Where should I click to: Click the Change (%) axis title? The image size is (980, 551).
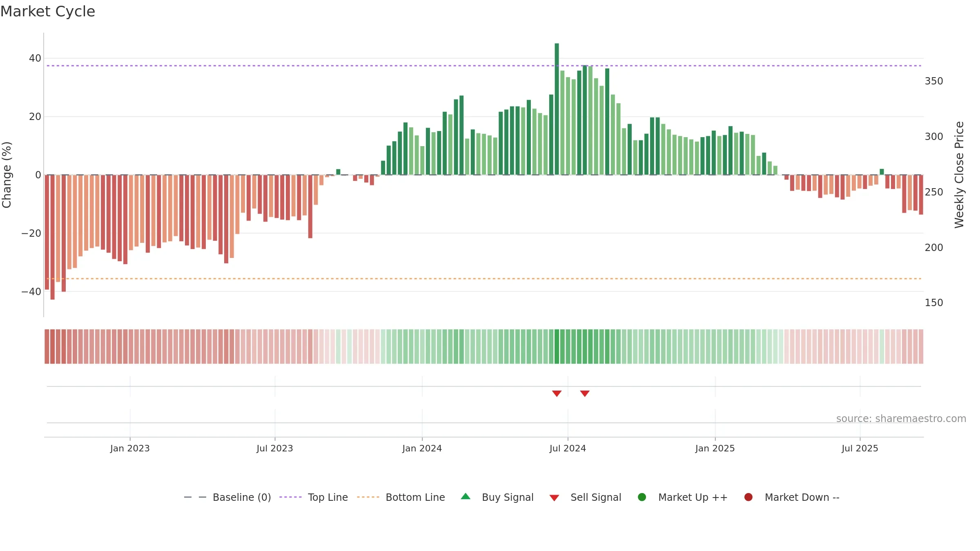click(x=7, y=175)
